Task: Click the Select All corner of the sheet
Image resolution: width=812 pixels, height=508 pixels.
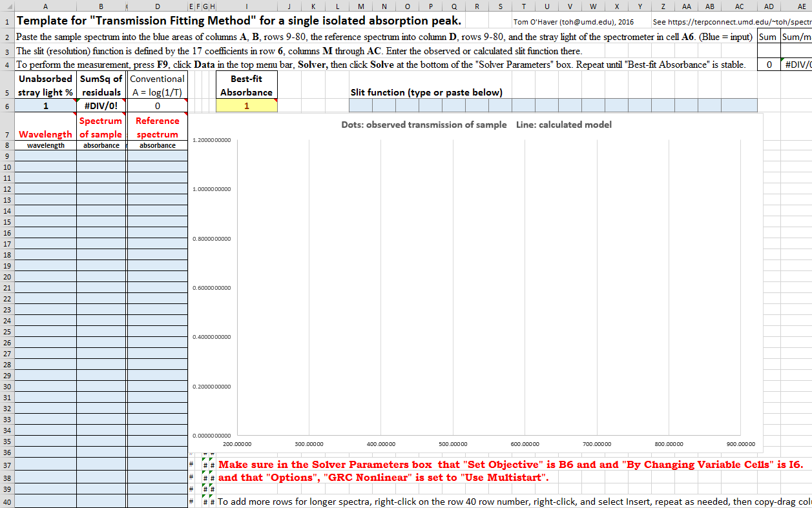Action: (x=6, y=6)
